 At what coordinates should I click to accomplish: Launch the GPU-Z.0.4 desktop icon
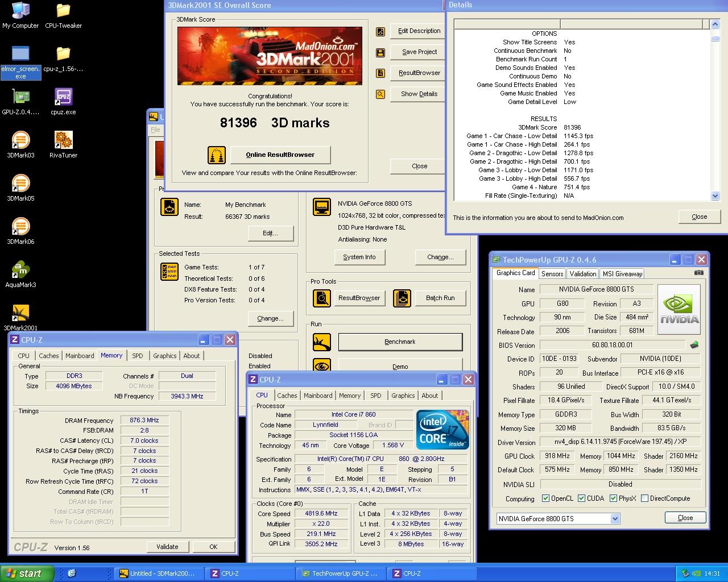[20, 102]
